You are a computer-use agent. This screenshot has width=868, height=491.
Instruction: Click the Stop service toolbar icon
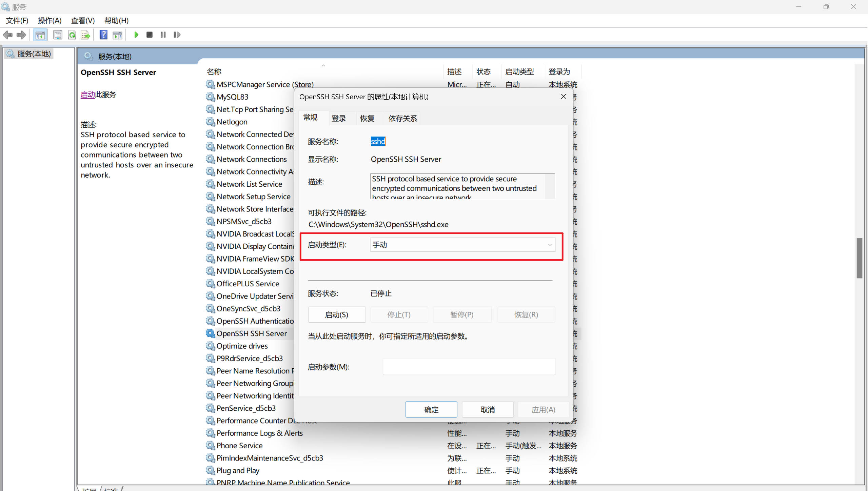pyautogui.click(x=149, y=35)
